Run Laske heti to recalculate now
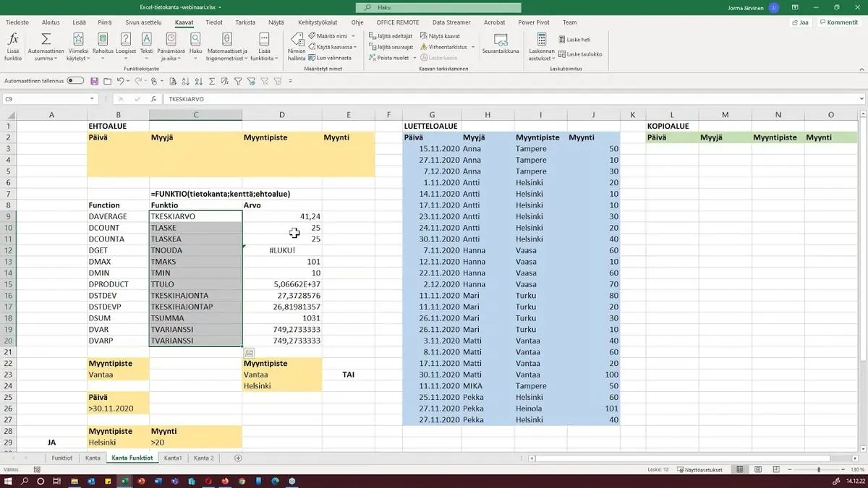 574,40
